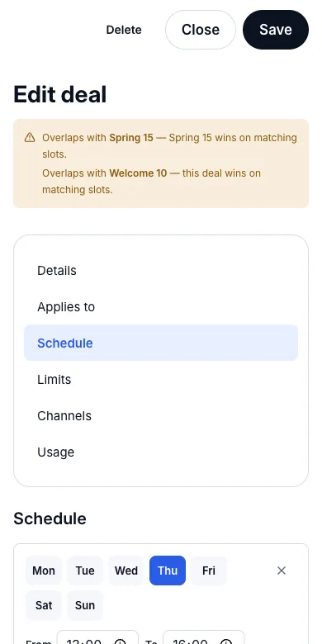
Task: Open the Channels section
Action: click(x=161, y=415)
